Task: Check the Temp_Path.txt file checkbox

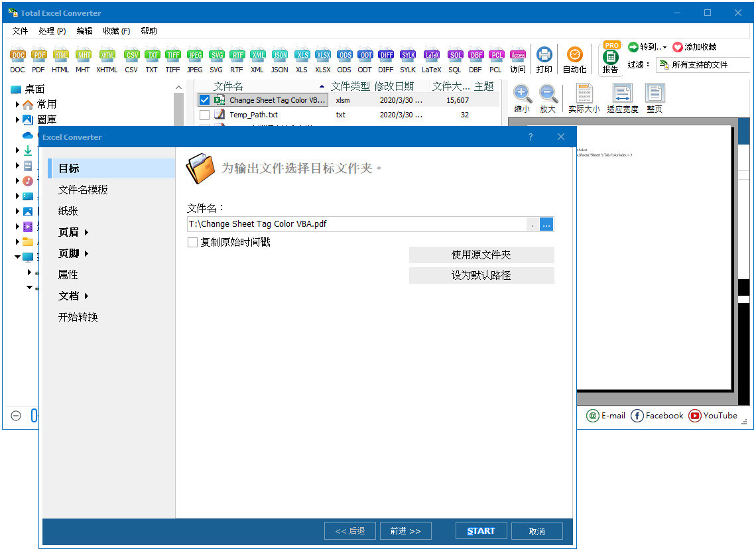Action: click(204, 114)
